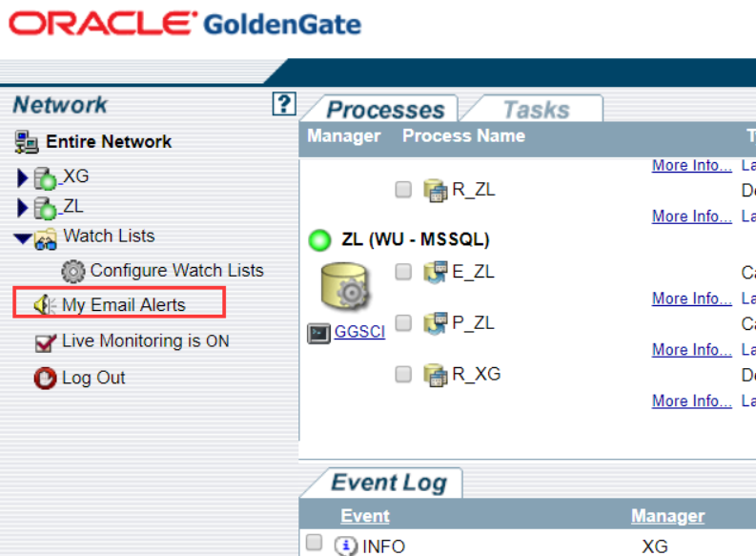Click the XG manager cell in event log
The height and width of the screenshot is (556, 756).
[655, 546]
